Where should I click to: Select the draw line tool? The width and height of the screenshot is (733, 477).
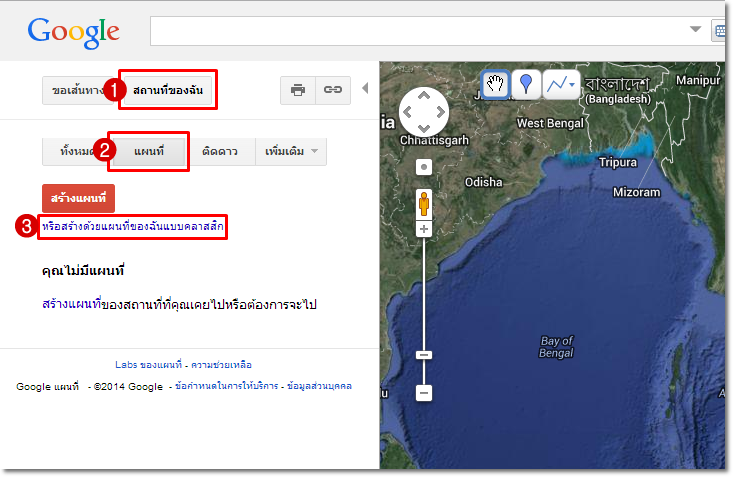coord(557,85)
